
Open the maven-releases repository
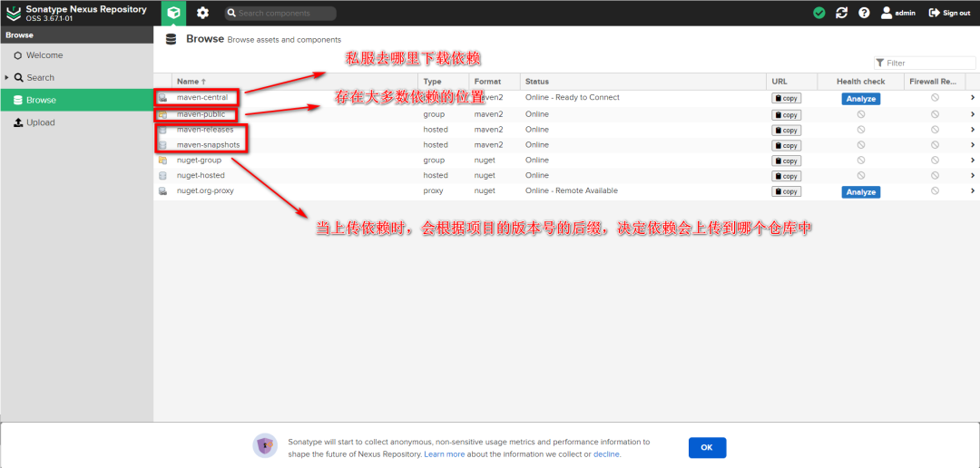click(x=205, y=130)
